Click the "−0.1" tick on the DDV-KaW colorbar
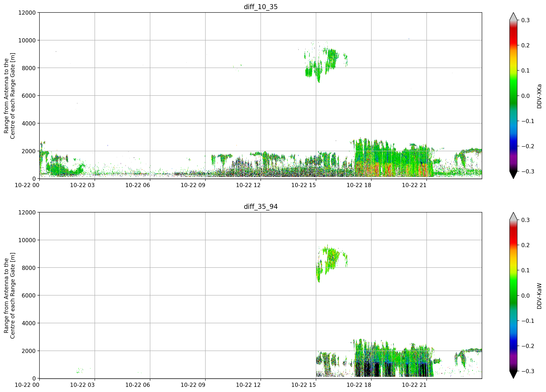The height and width of the screenshot is (392, 546). coord(528,321)
